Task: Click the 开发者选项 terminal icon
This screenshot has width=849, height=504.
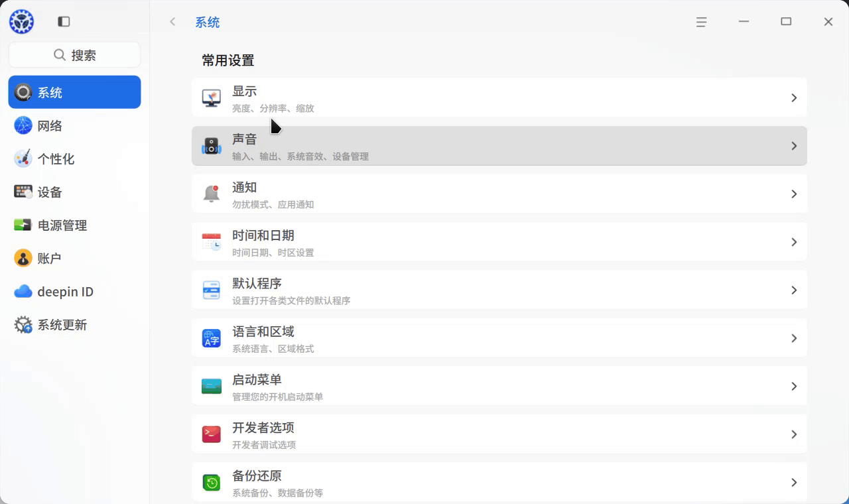Action: [x=212, y=434]
